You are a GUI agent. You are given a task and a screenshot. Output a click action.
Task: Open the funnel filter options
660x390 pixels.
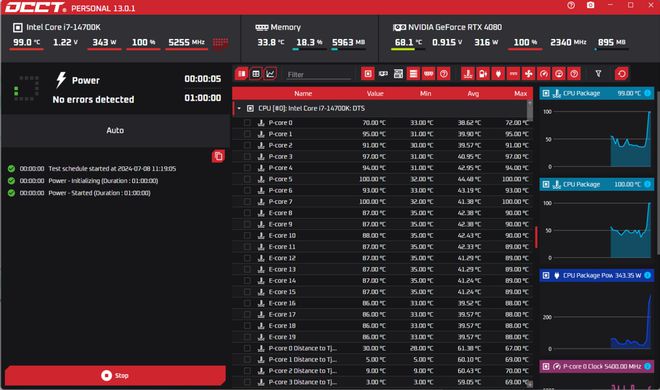[598, 74]
